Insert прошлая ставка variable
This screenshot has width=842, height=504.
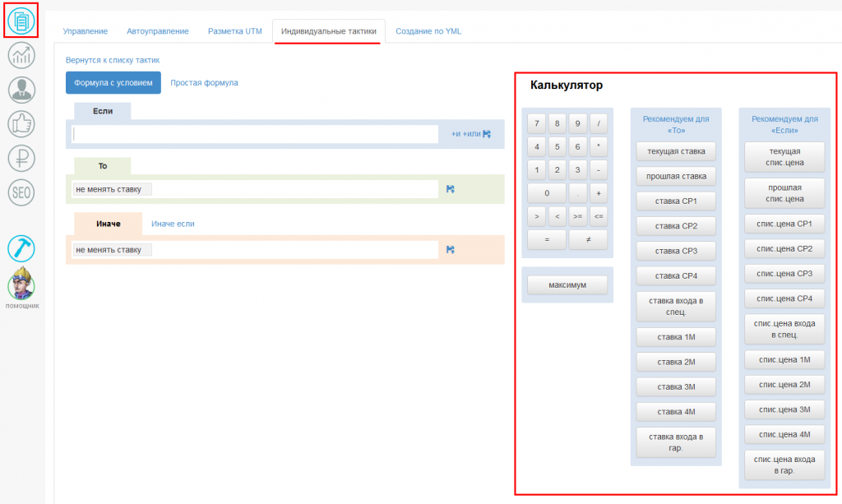(x=676, y=176)
